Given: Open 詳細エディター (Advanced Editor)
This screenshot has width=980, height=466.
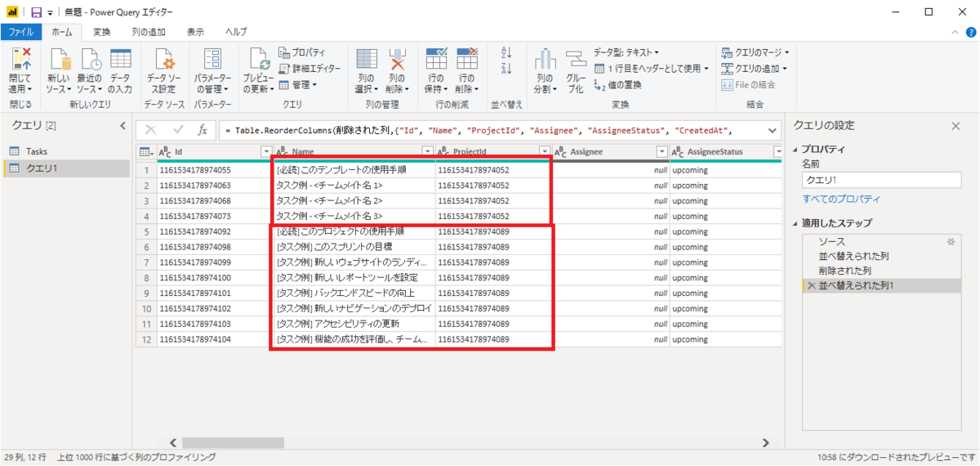Looking at the screenshot, I should click(x=310, y=69).
